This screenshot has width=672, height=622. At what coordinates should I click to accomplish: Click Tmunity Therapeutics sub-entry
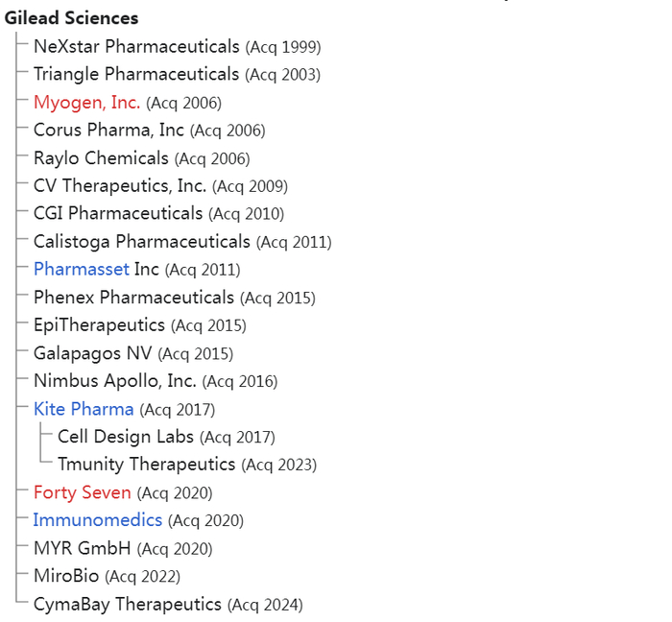[146, 465]
